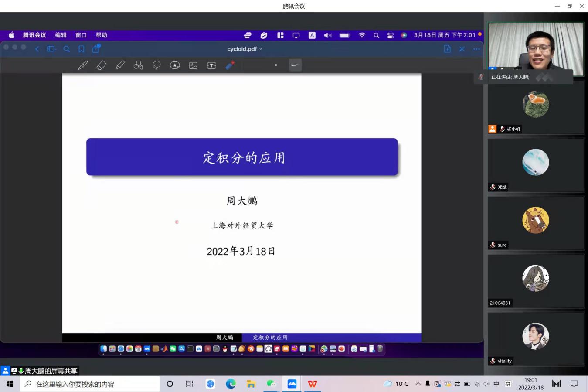Image resolution: width=588 pixels, height=392 pixels.
Task: Open the sidebar view options dropdown
Action: click(52, 49)
